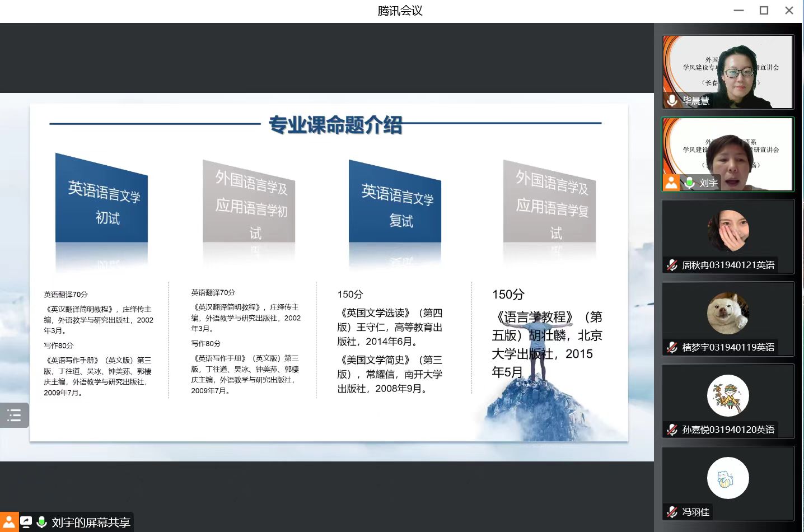Click the orange host icon at bottom-left

pyautogui.click(x=9, y=522)
